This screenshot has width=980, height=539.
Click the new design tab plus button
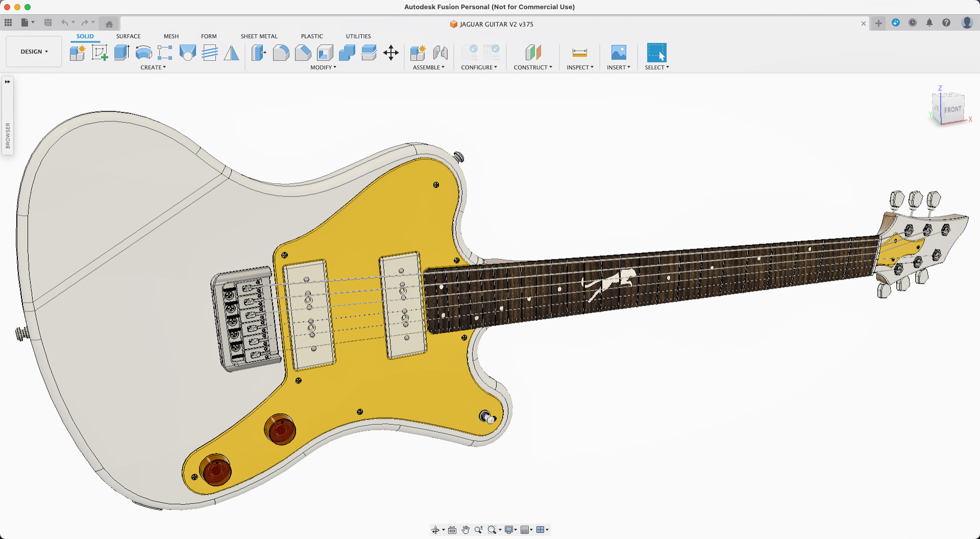[878, 23]
